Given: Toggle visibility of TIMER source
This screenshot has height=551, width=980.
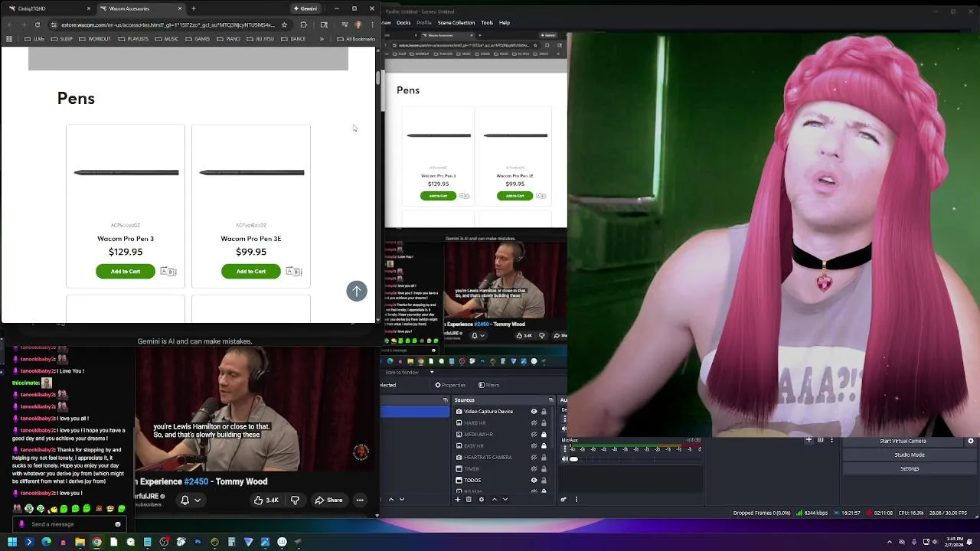Looking at the screenshot, I should 534,469.
